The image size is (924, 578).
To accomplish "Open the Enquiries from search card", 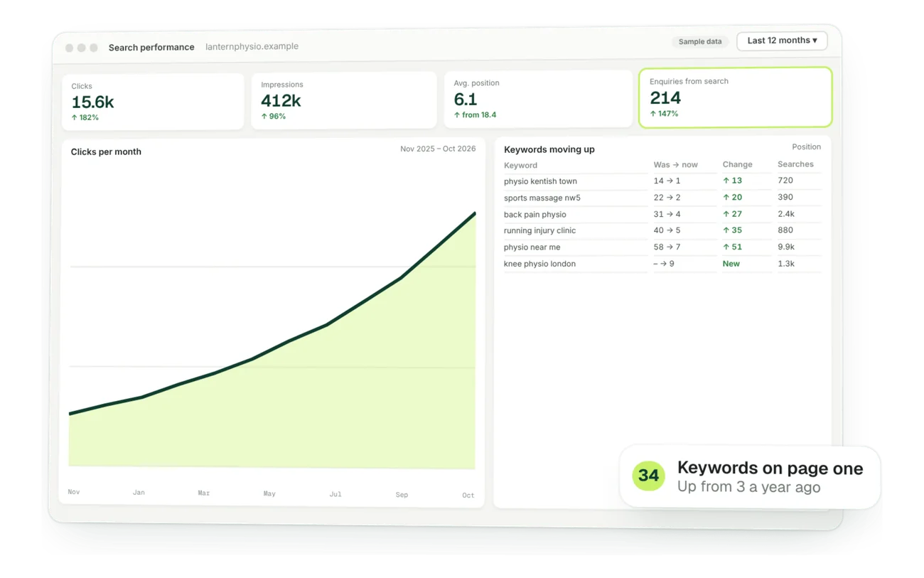I will (735, 97).
